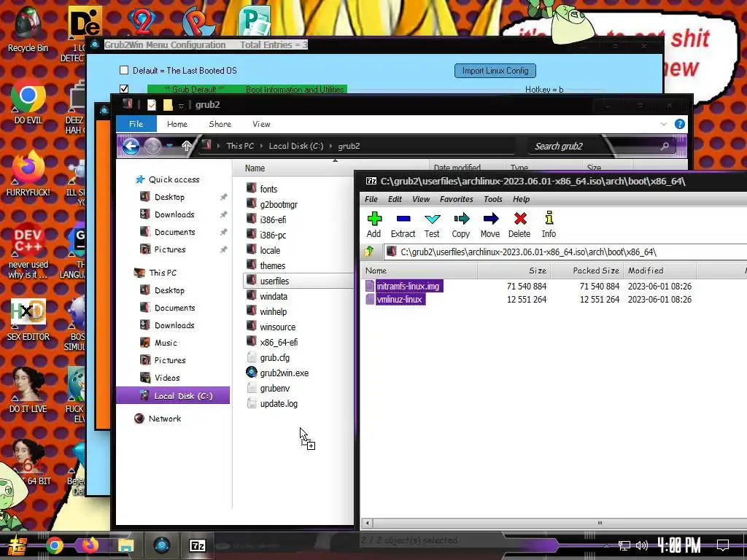Open 7-Zip Edit menu
Screen dimensions: 747x560
click(x=395, y=199)
